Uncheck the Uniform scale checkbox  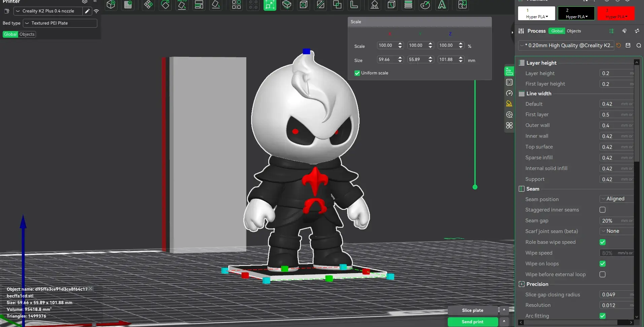pos(357,73)
